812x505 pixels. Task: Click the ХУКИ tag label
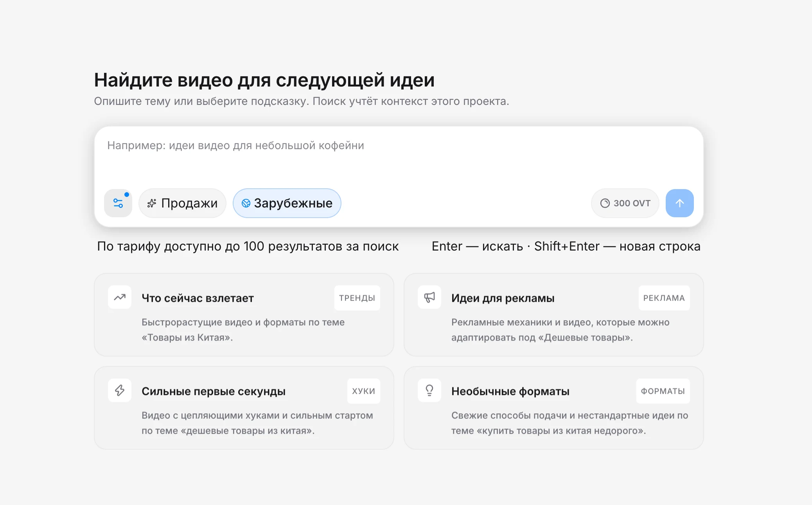364,391
